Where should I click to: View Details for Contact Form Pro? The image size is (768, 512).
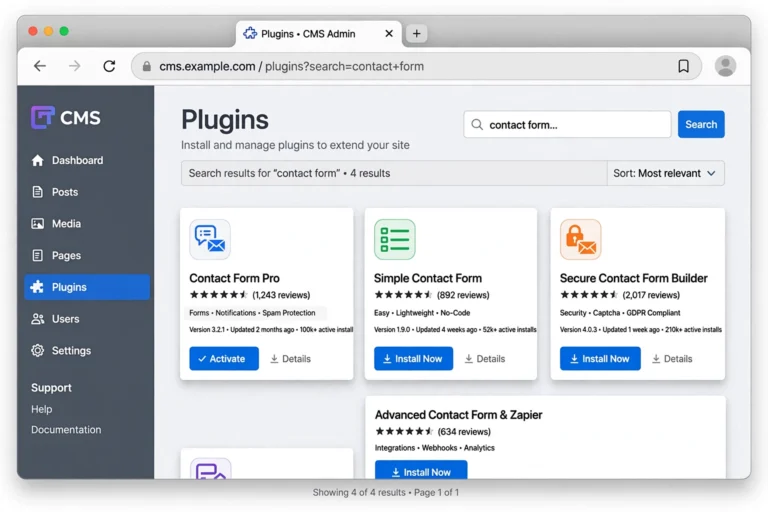[x=290, y=359]
